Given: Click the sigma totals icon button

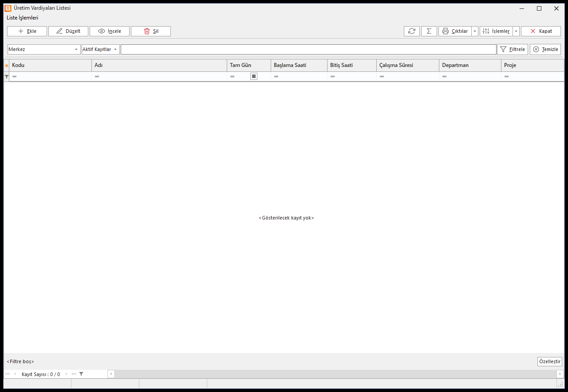Looking at the screenshot, I should pos(429,31).
